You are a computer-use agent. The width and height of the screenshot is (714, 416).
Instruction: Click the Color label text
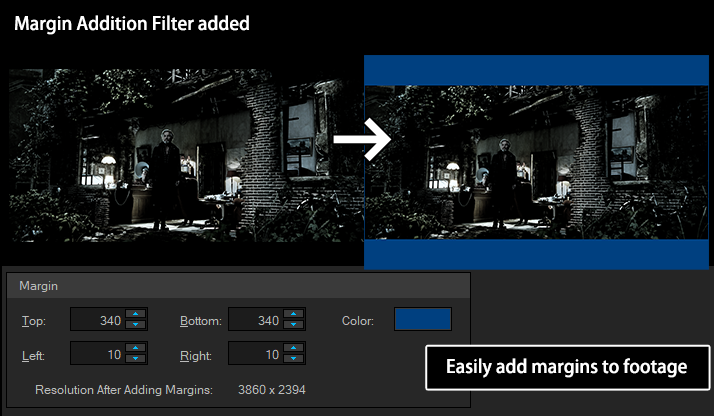(358, 321)
